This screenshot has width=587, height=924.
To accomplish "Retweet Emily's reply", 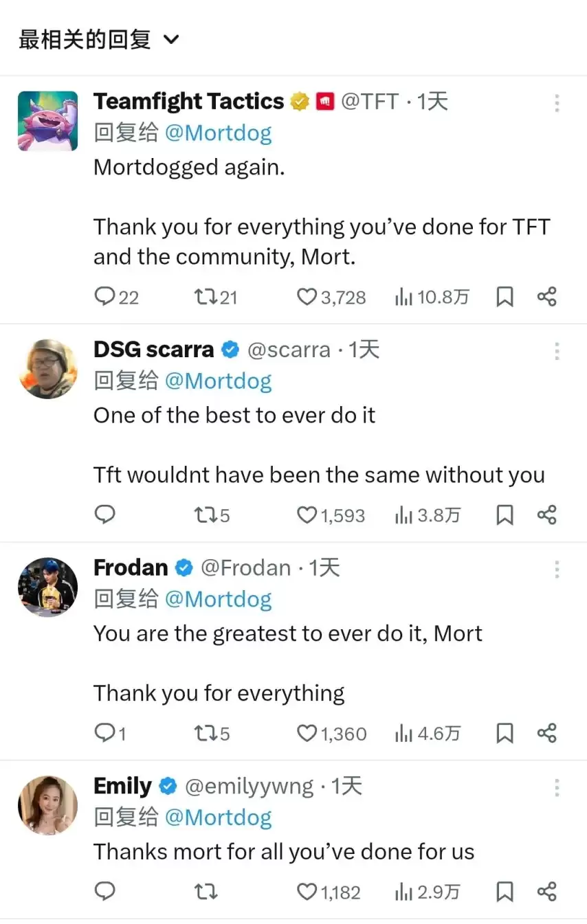I will tap(206, 892).
